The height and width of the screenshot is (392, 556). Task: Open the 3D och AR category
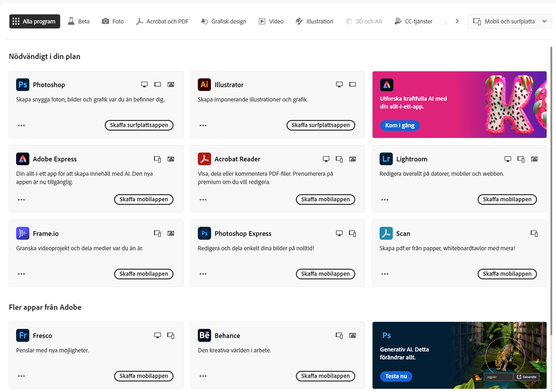(364, 21)
